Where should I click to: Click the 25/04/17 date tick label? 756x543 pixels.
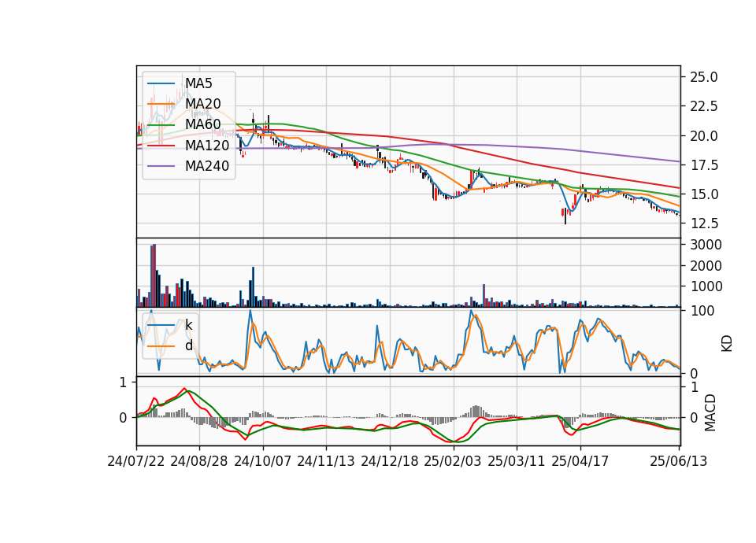(580, 461)
